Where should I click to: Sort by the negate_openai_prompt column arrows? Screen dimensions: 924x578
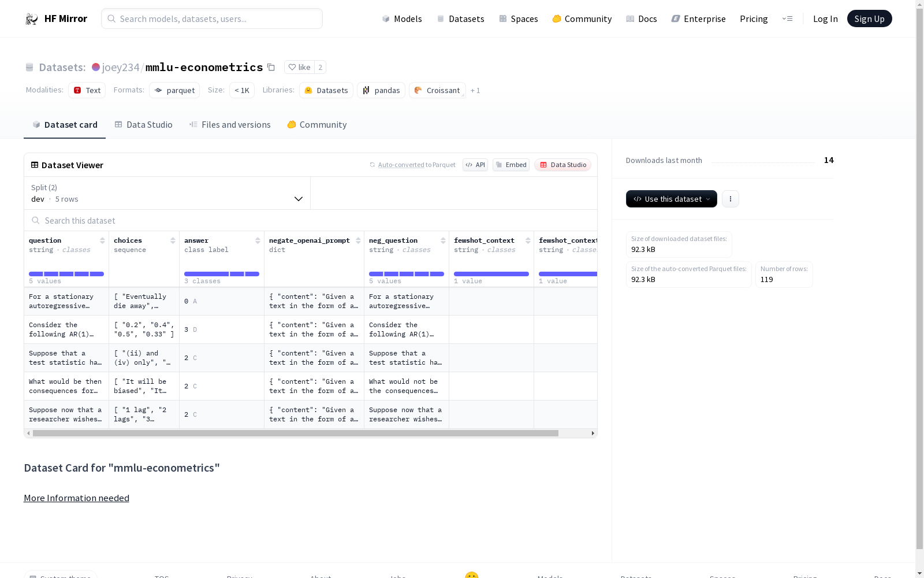pyautogui.click(x=358, y=240)
